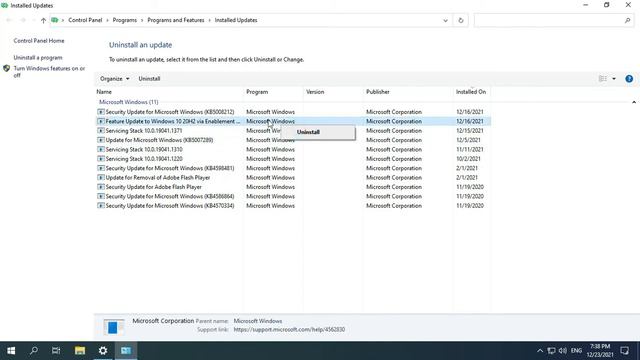
Task: Change view layout icon
Action: [603, 79]
